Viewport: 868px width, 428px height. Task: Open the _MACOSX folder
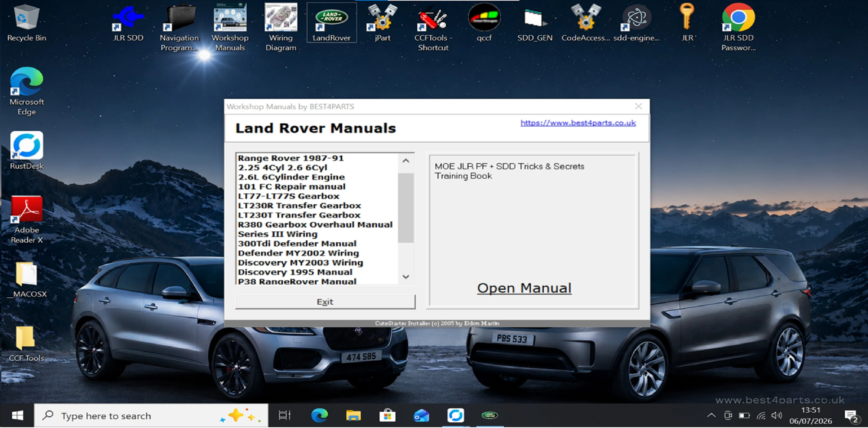(27, 280)
